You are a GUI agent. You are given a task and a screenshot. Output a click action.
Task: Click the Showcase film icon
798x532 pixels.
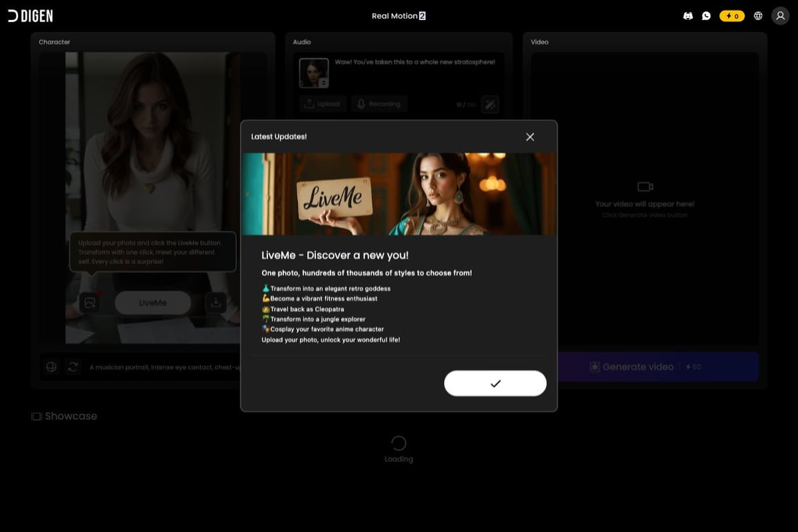(x=37, y=416)
